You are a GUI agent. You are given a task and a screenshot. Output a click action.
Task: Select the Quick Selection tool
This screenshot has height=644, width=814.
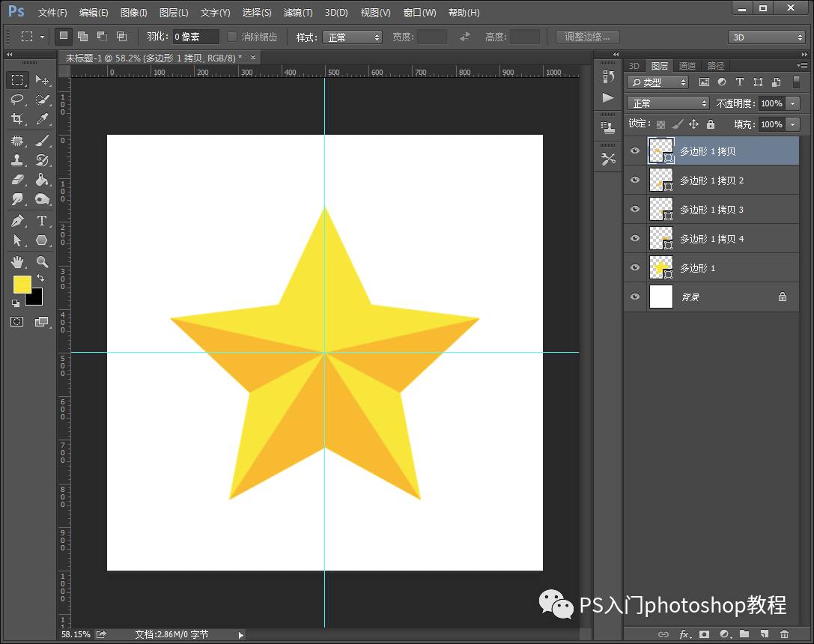point(42,100)
